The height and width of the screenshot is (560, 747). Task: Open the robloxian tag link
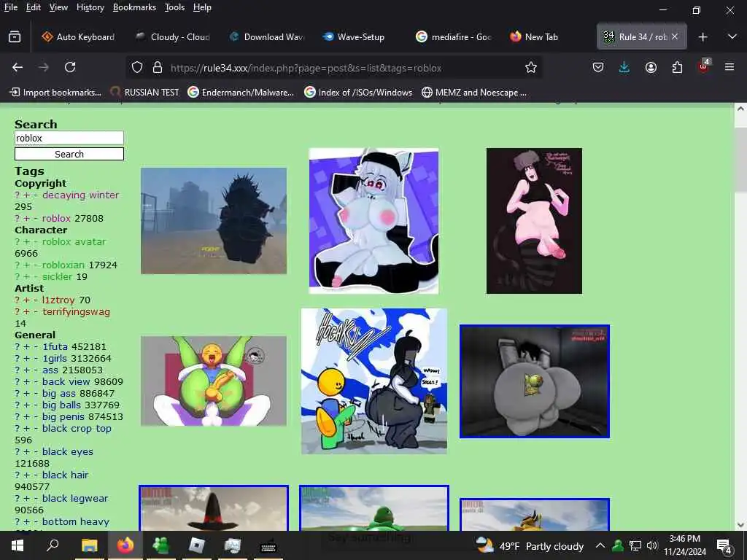click(63, 265)
